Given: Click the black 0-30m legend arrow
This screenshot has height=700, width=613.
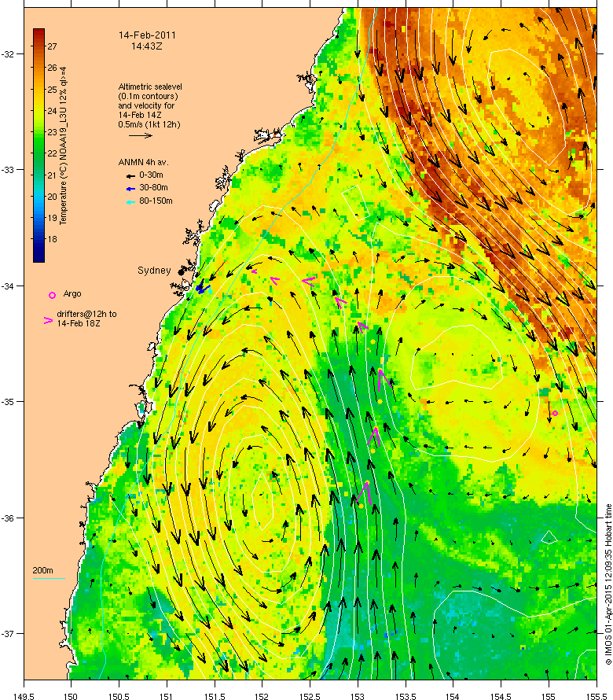Looking at the screenshot, I should [x=130, y=176].
